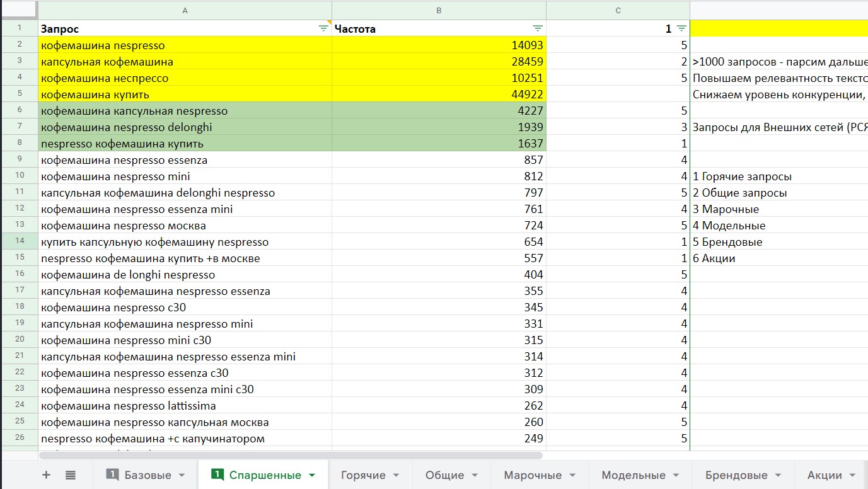
Task: Select the cell "купить капсульную кофемашину nespresso"
Action: (x=185, y=242)
